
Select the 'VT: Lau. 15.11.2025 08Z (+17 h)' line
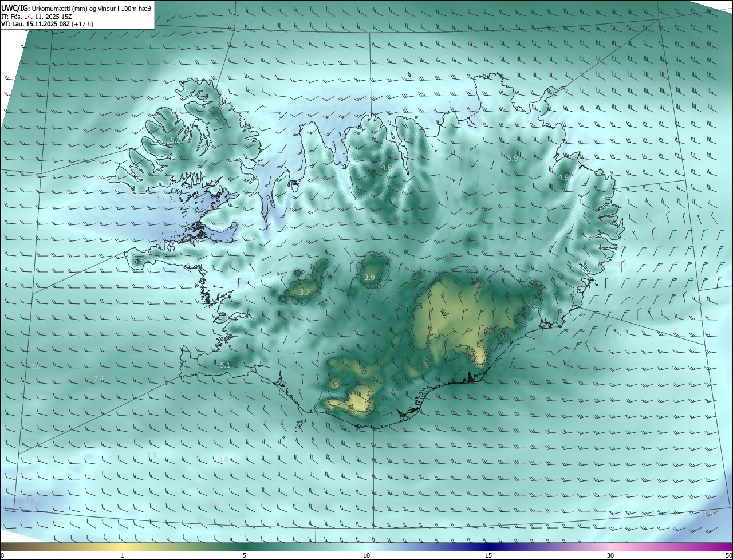tap(47, 24)
